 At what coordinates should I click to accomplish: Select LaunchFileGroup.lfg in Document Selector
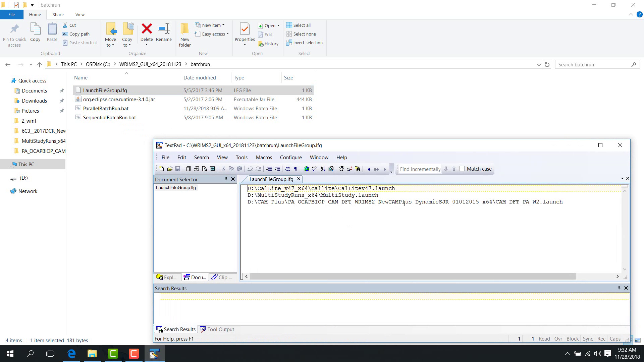176,187
